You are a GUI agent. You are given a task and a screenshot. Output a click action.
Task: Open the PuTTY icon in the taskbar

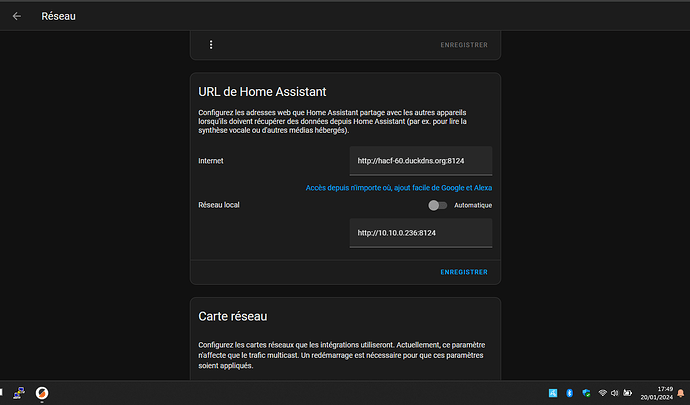click(x=19, y=392)
